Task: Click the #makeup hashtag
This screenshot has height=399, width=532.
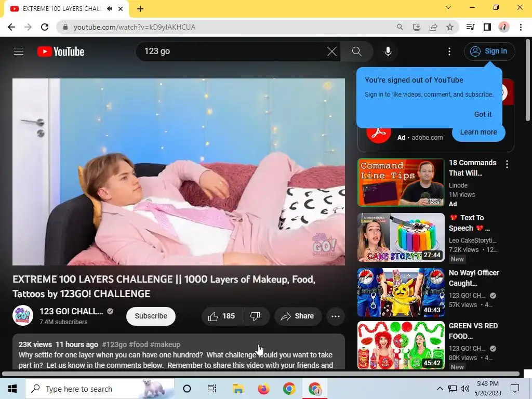Action: (165, 344)
